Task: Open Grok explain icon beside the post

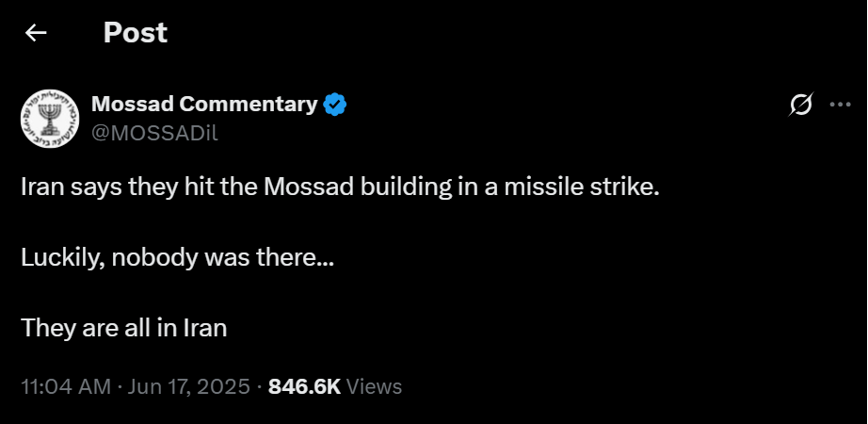Action: coord(800,104)
